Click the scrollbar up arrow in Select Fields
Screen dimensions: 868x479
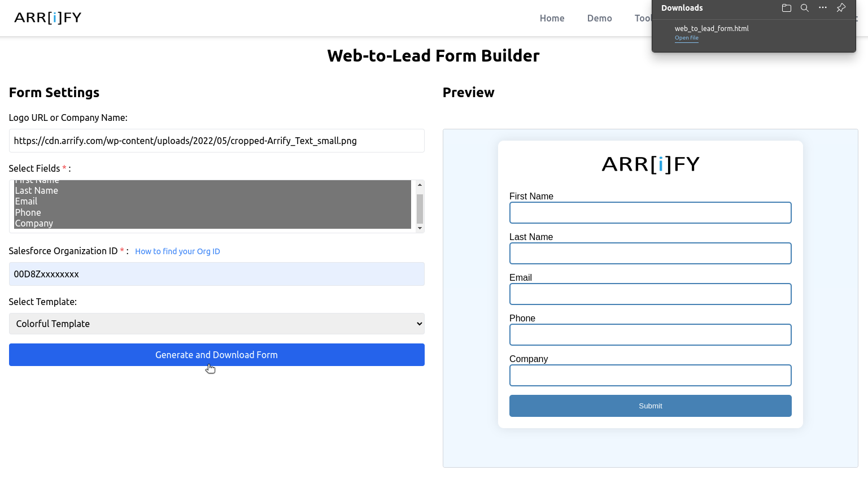419,185
